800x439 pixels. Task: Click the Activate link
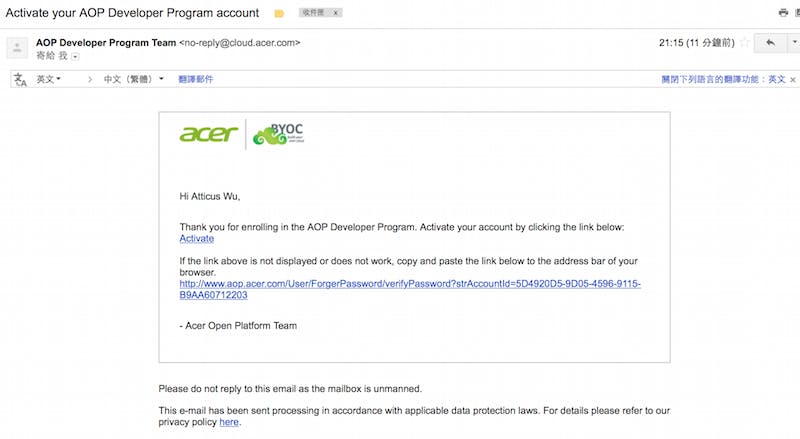tap(196, 238)
